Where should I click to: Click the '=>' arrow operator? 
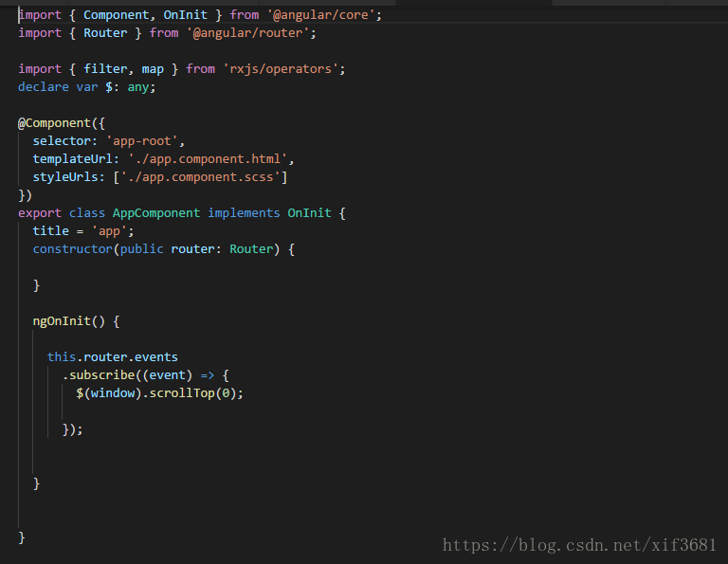(x=207, y=375)
